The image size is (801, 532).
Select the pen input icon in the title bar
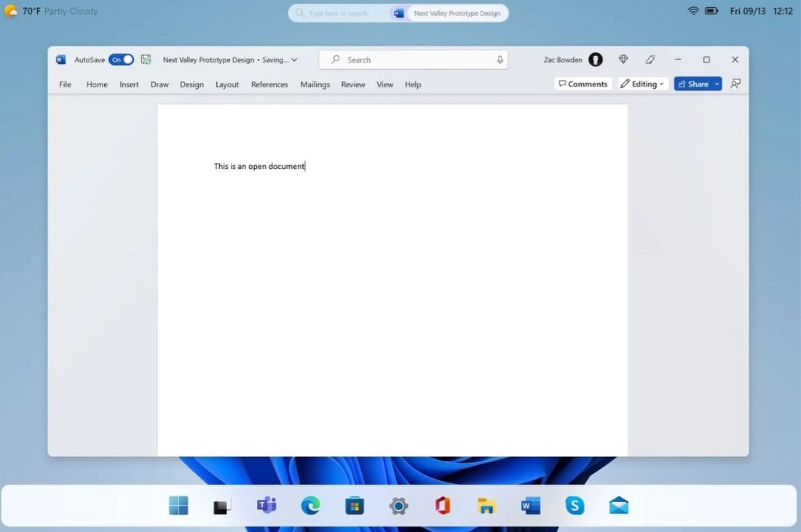tap(650, 59)
